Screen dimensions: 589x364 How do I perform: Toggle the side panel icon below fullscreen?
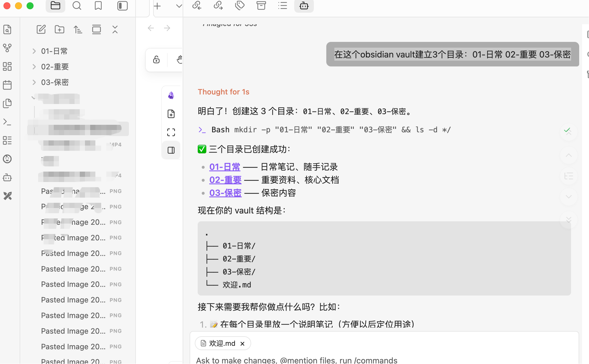coord(171,150)
